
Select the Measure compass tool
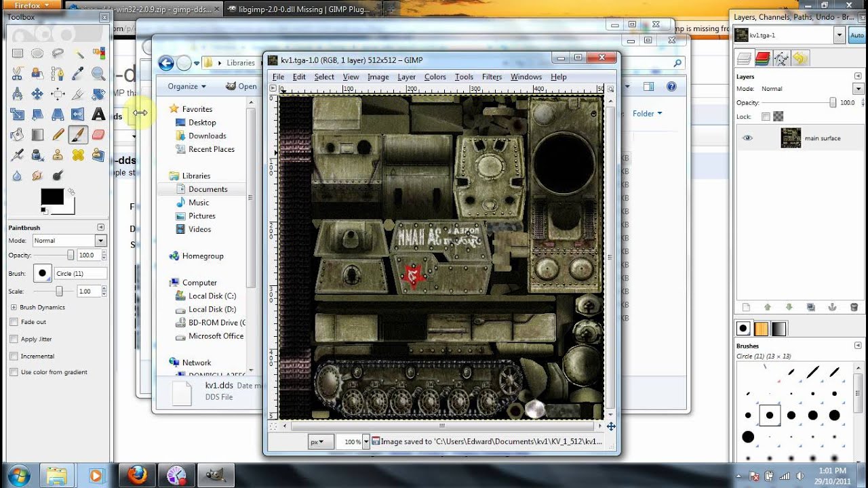(17, 94)
